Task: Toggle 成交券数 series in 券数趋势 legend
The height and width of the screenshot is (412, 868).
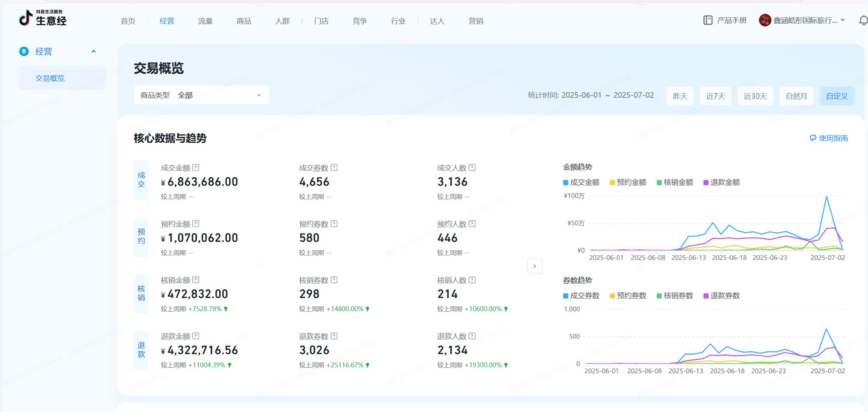Action: coord(581,296)
